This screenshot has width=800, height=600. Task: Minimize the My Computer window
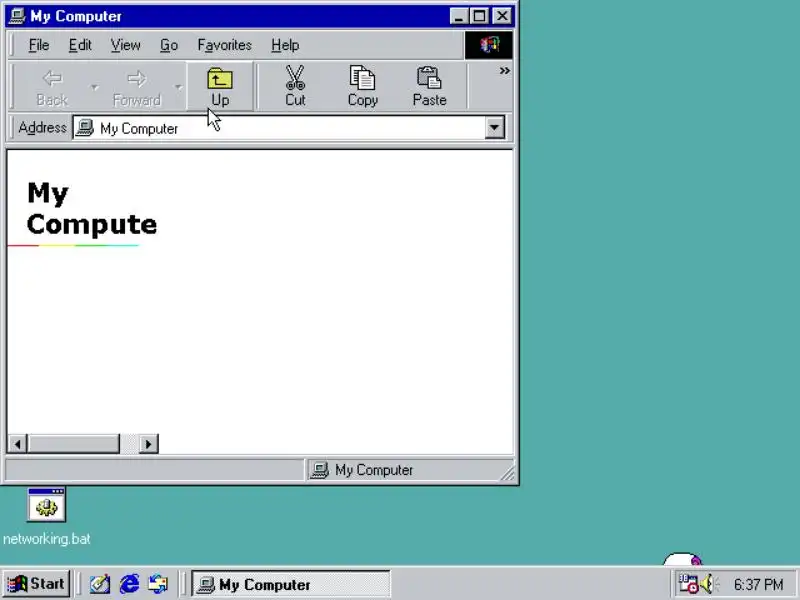click(x=459, y=16)
